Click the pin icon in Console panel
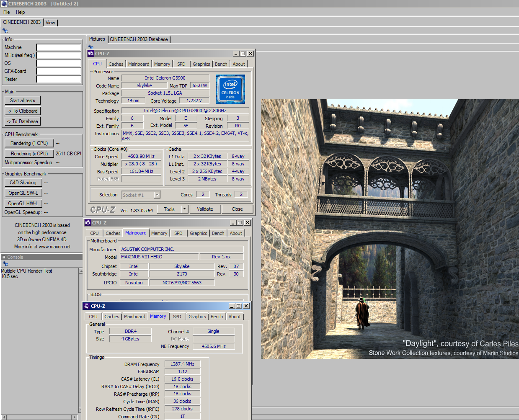The width and height of the screenshot is (519, 420). [5, 264]
